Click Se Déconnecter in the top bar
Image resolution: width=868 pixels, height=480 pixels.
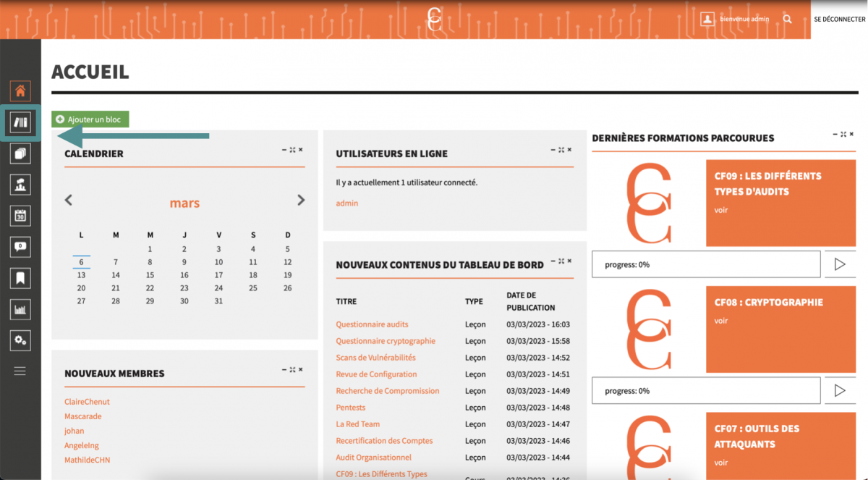(x=838, y=19)
